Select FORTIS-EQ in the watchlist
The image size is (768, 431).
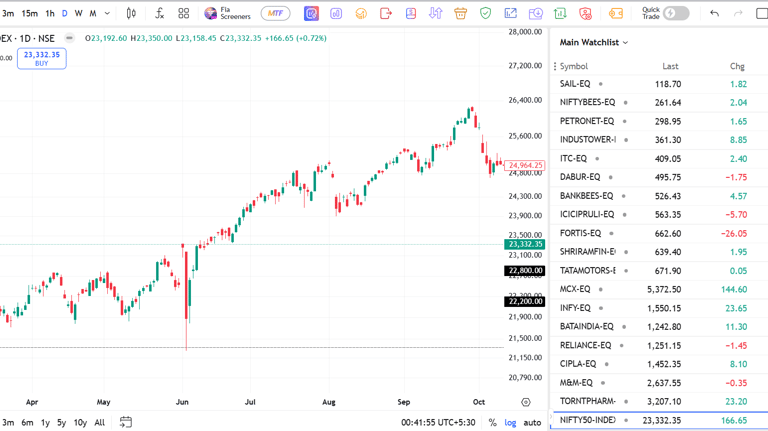[659, 234]
